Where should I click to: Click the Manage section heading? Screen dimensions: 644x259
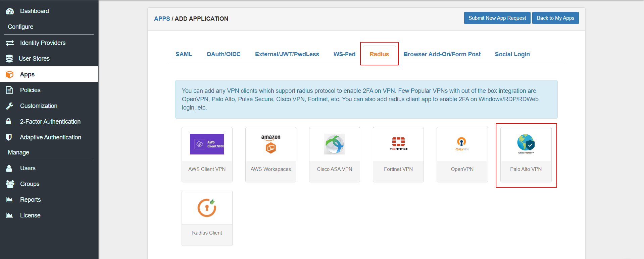18,152
